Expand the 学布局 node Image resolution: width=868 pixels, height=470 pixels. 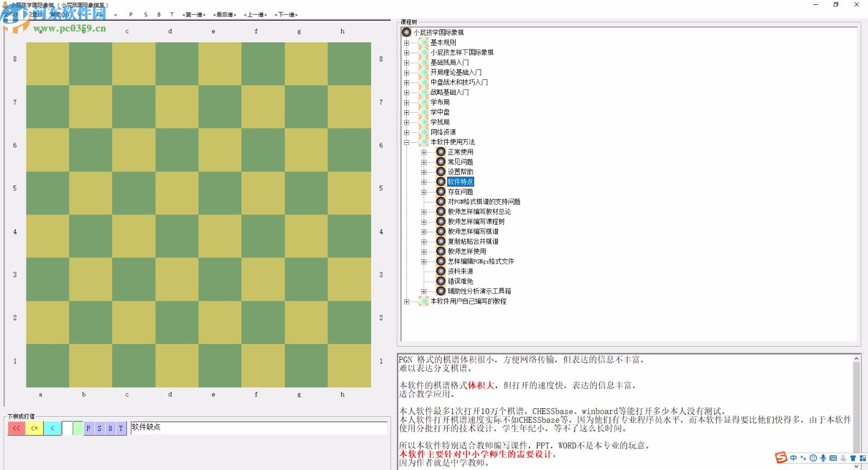tap(406, 102)
